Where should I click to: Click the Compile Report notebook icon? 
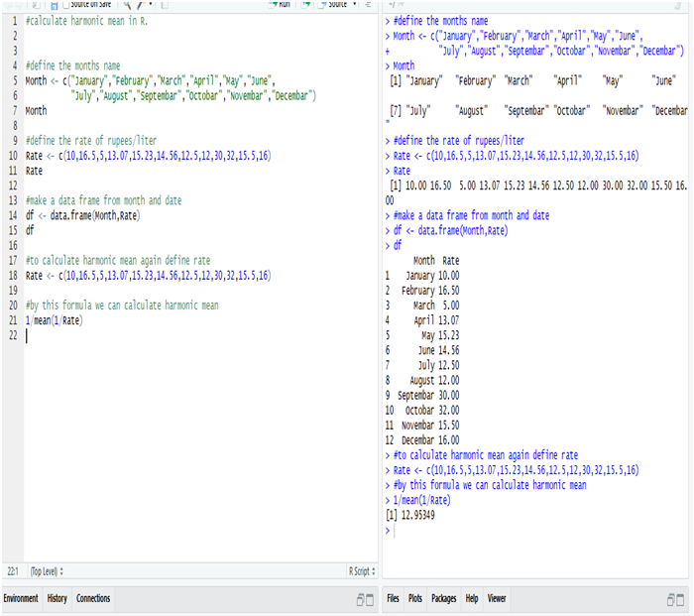(x=165, y=5)
